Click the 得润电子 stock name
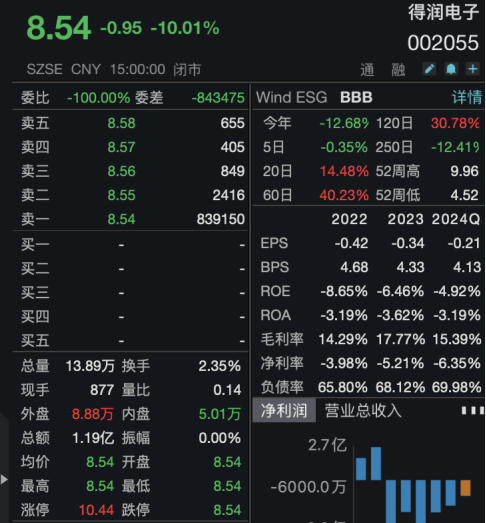This screenshot has width=486, height=523. [x=444, y=12]
